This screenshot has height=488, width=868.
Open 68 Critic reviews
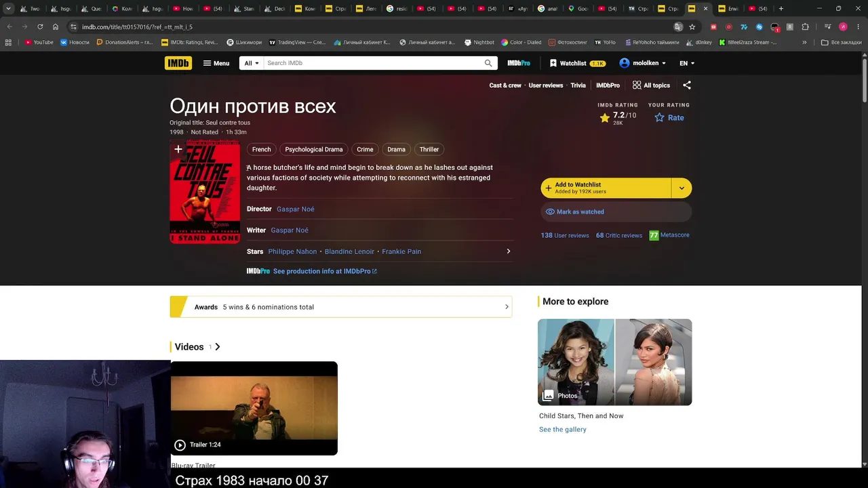tap(619, 235)
